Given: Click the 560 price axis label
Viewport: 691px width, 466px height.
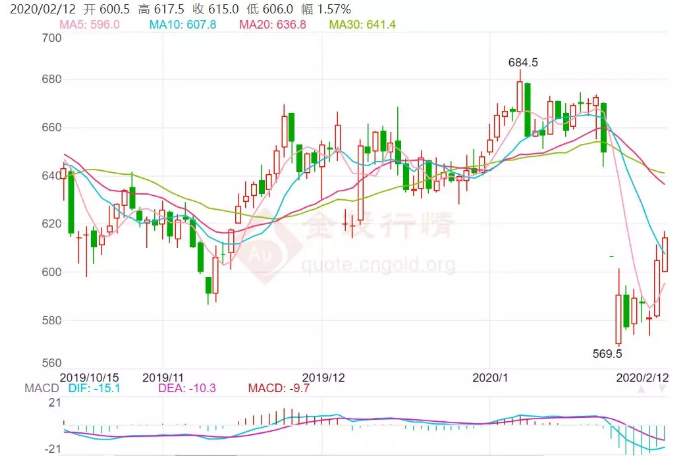Looking at the screenshot, I should coord(52,363).
